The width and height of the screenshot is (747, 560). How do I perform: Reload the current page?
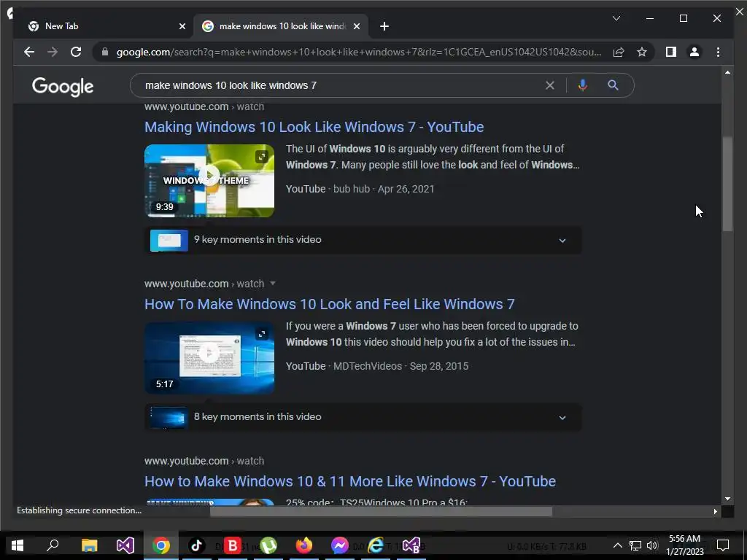tap(76, 52)
